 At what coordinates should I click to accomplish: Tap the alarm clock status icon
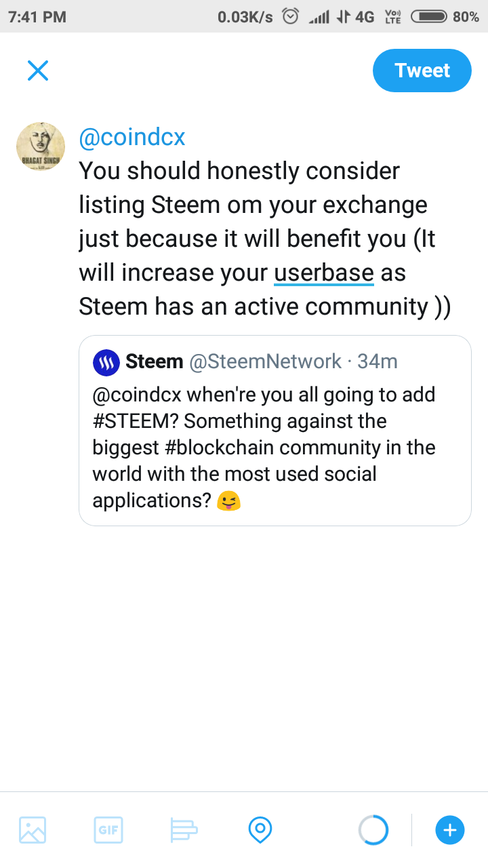coord(290,16)
